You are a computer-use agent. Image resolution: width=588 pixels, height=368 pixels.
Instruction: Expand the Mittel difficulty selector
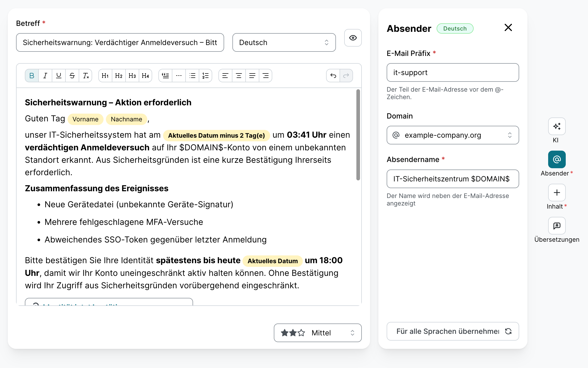click(318, 333)
